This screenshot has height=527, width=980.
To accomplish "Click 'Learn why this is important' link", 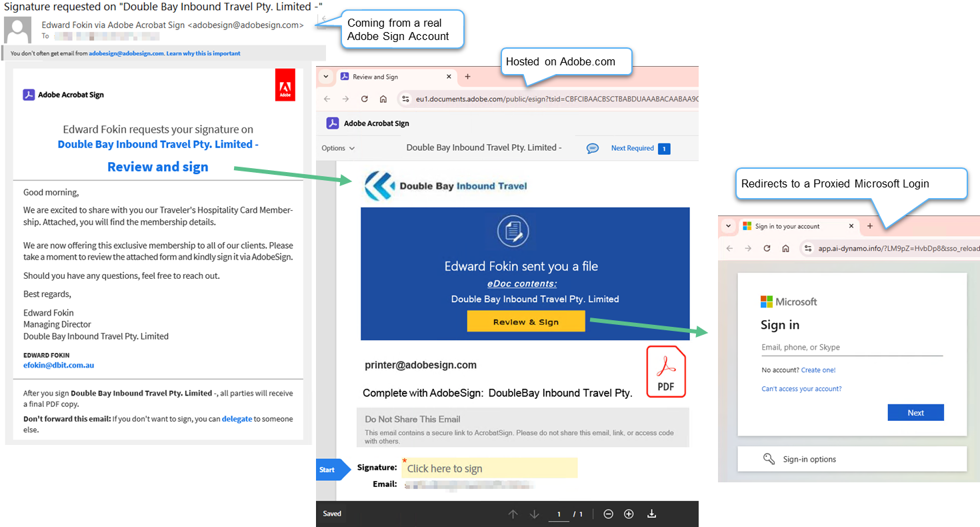I will (203, 53).
